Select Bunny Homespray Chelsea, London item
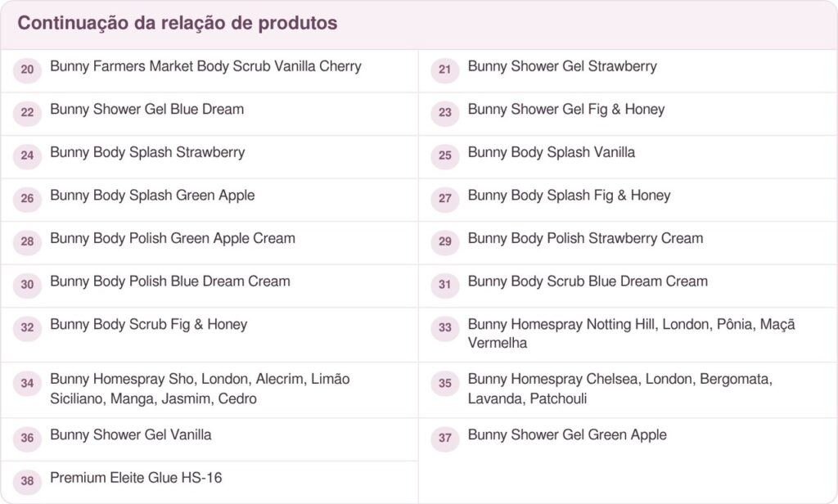Viewport: 838px width, 504px height. (x=620, y=389)
